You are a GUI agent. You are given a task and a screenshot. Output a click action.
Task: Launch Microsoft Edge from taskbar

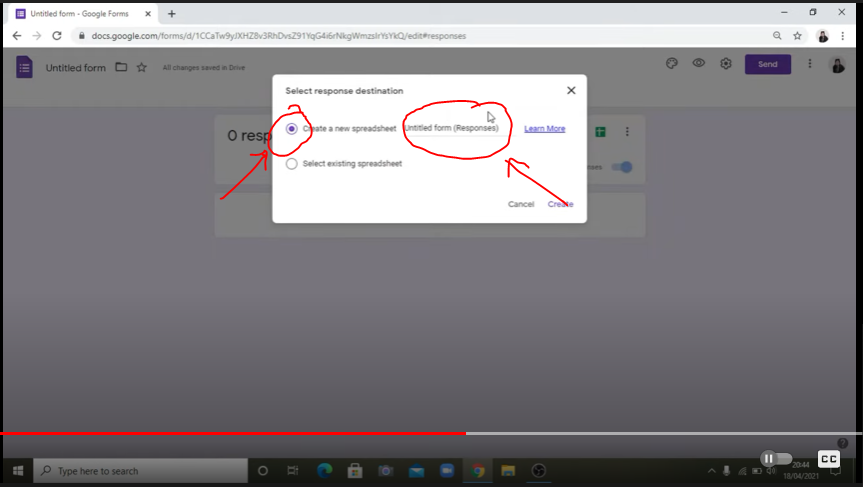(x=325, y=471)
